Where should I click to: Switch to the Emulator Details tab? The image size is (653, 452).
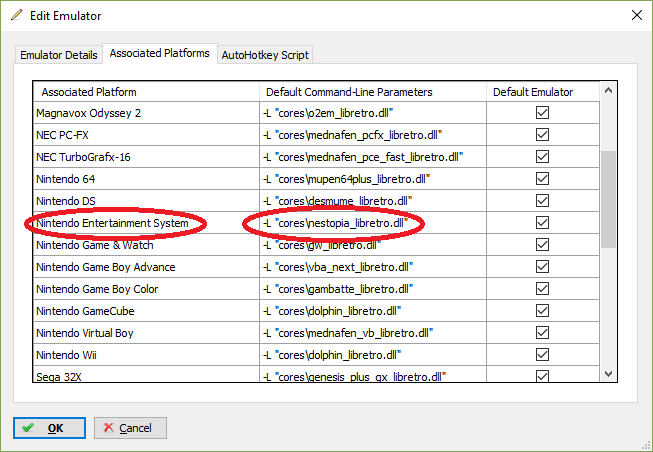(59, 55)
